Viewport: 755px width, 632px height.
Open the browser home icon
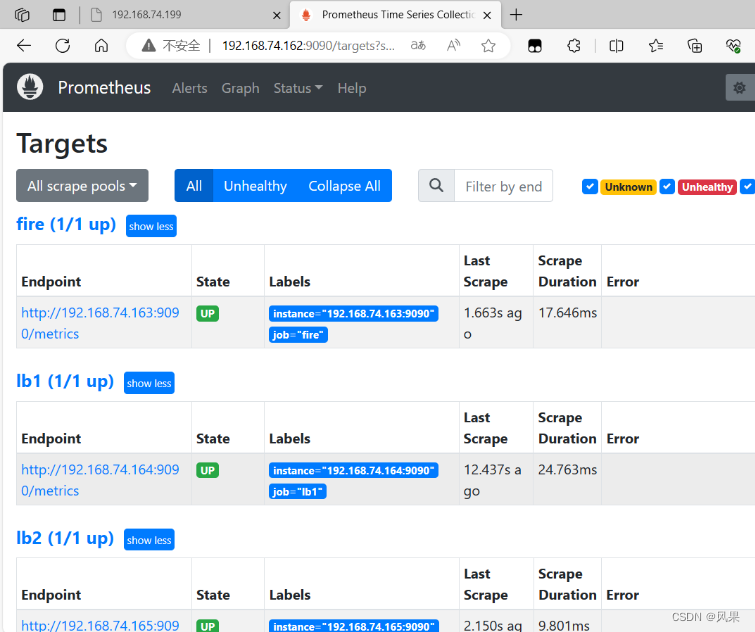point(101,46)
